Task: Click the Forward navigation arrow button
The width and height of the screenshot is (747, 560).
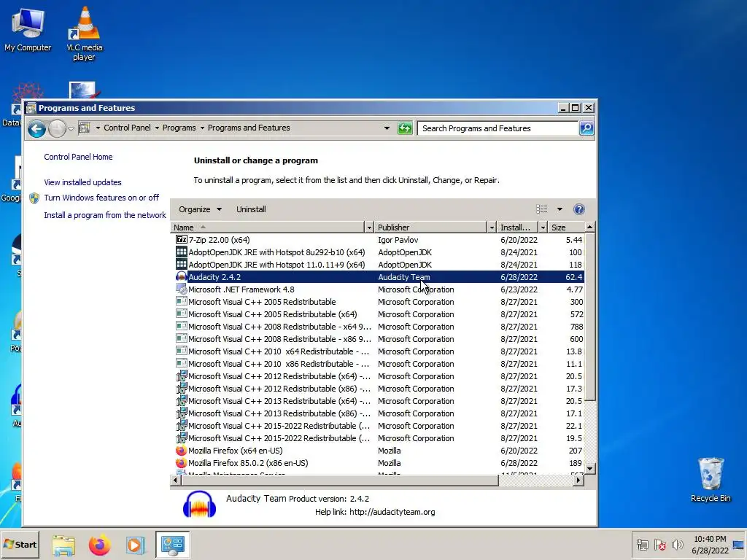Action: (57, 128)
